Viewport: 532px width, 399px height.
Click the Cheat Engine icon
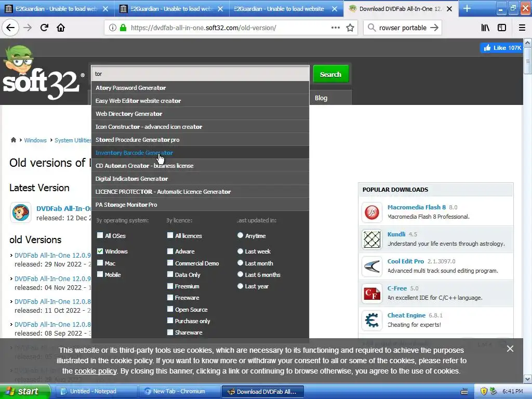click(x=372, y=321)
